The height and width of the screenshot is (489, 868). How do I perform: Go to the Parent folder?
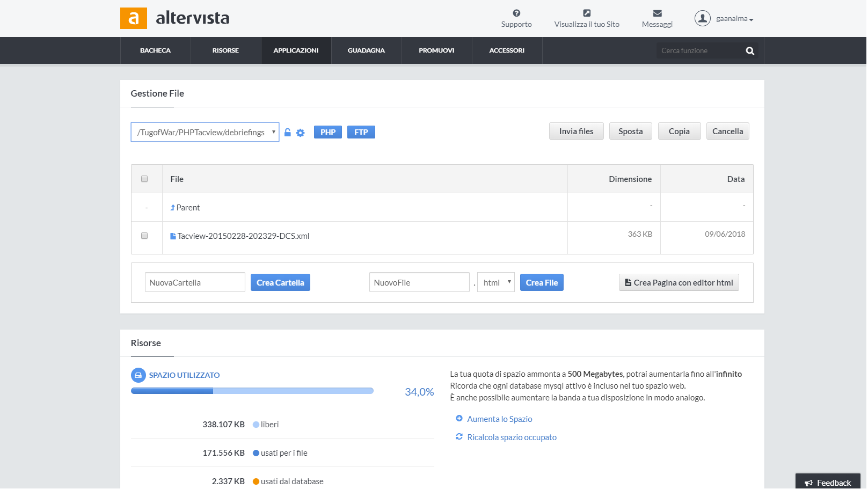188,208
